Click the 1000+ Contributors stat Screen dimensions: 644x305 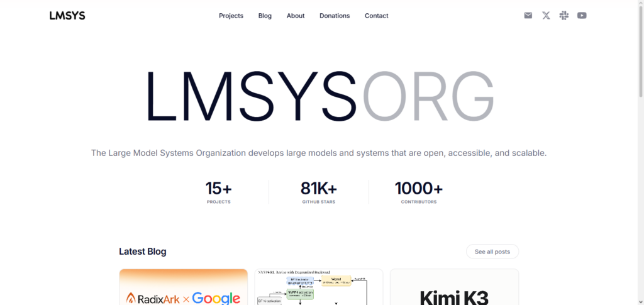click(419, 192)
